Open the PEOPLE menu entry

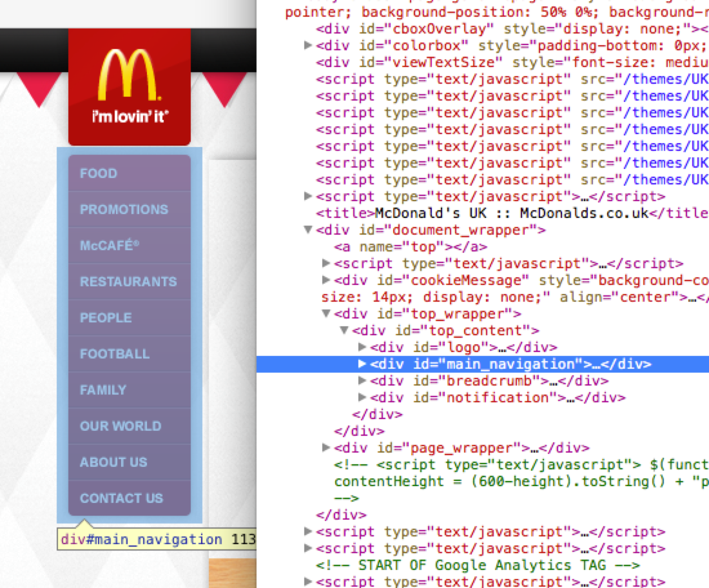[130, 318]
